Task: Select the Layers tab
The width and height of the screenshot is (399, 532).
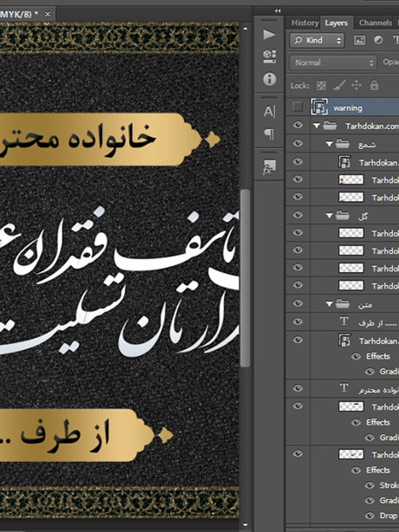Action: coord(337,23)
